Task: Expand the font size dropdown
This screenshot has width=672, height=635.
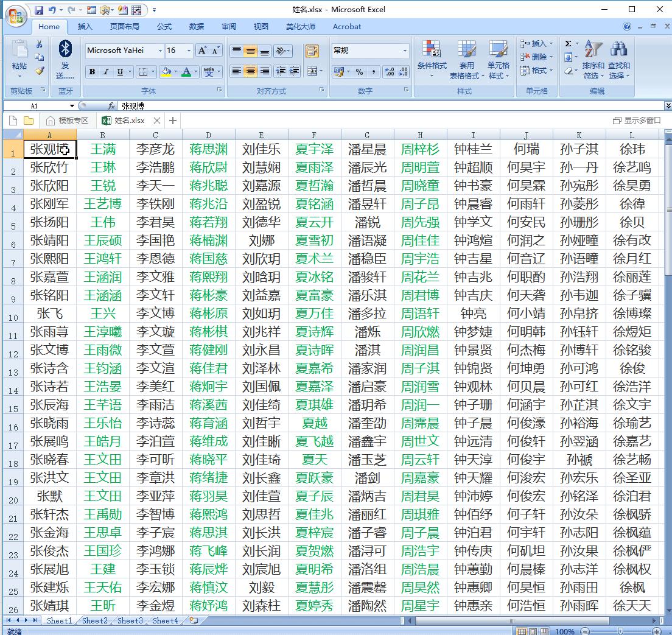Action: click(189, 51)
